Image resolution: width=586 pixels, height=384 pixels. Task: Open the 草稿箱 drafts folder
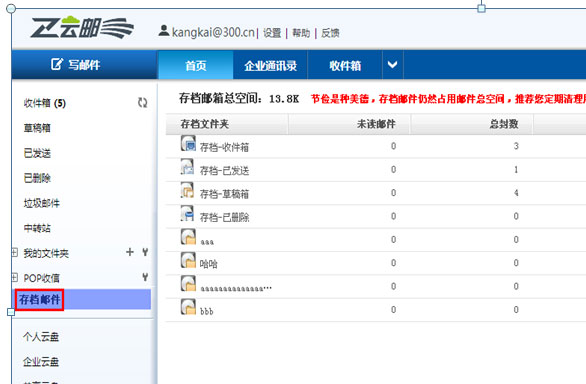[37, 128]
